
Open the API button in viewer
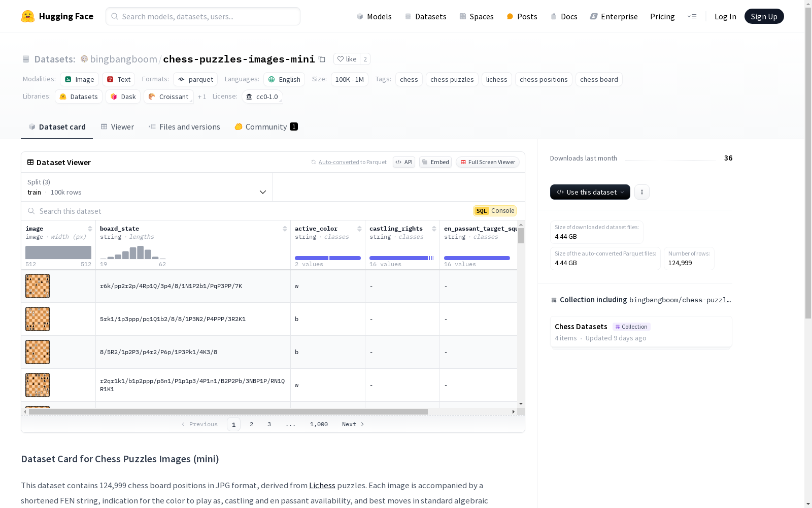[x=404, y=162]
